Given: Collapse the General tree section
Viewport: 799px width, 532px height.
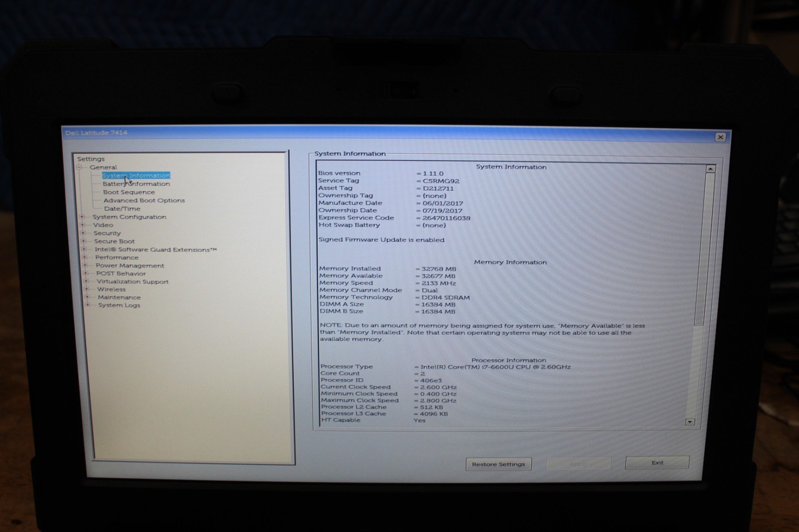Looking at the screenshot, I should click(79, 167).
